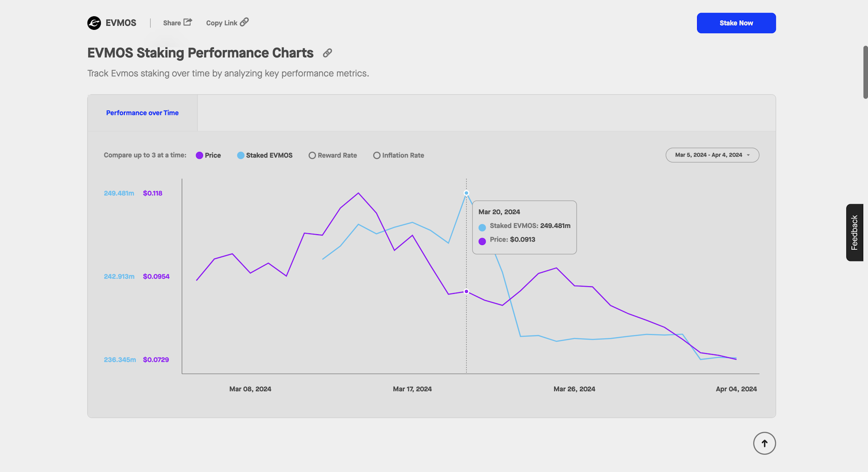Click the 236.345m y-axis value
The height and width of the screenshot is (472, 868).
pyautogui.click(x=120, y=360)
